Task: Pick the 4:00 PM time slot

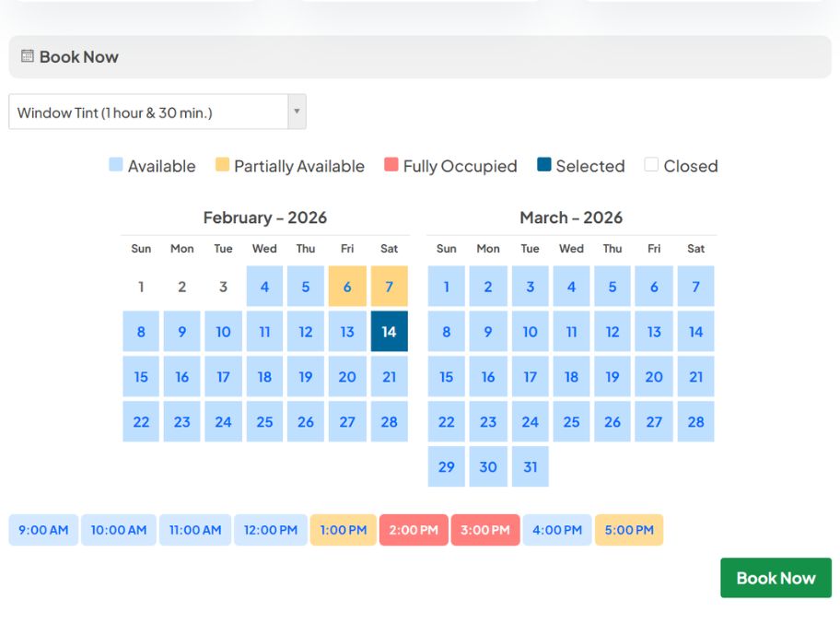Action: [x=557, y=530]
